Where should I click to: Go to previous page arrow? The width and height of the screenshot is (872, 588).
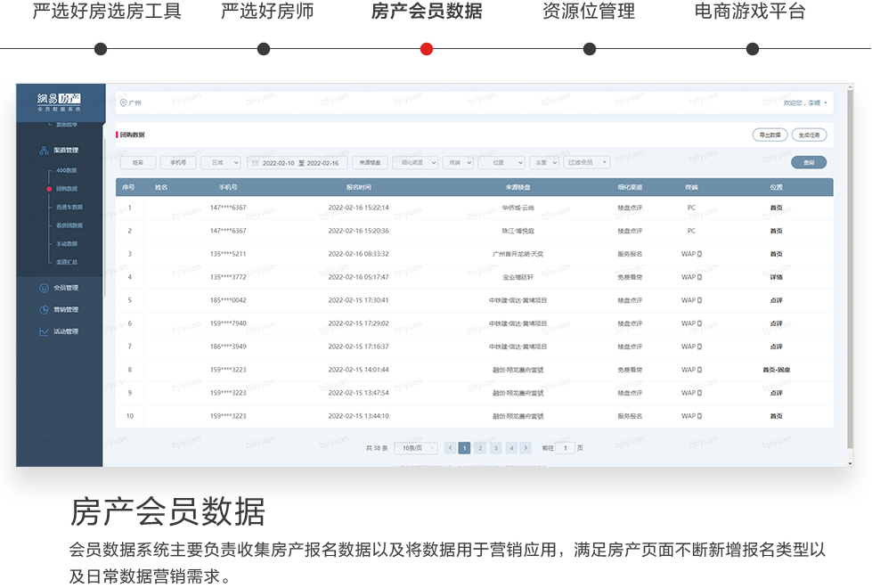[451, 448]
